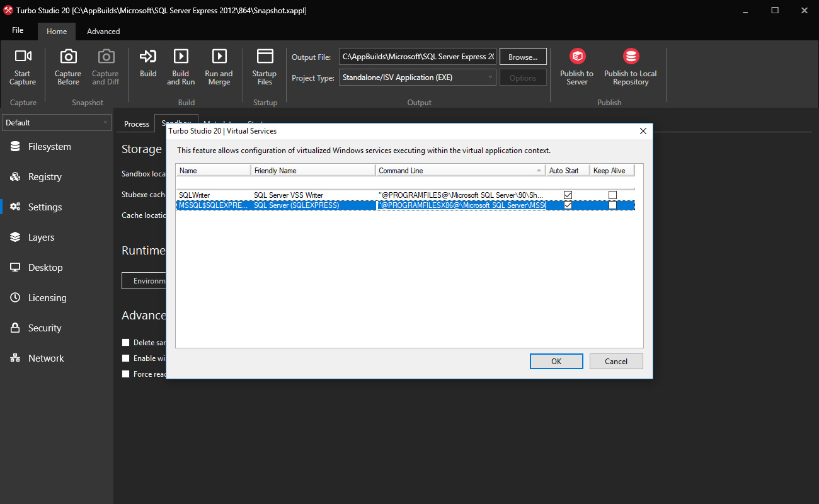The width and height of the screenshot is (819, 504).
Task: Click the Browse... button for output file
Action: click(523, 57)
